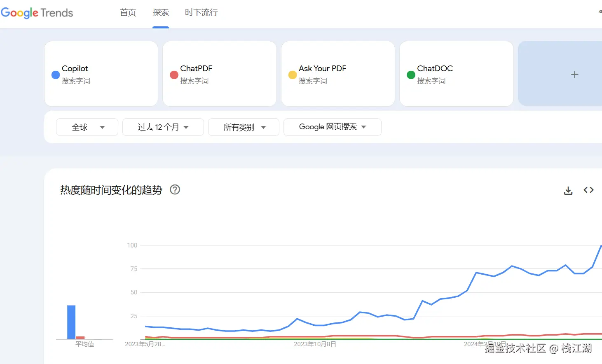Screen dimensions: 602x364
Task: Open the Google 网页搜索 search type dropdown
Action: click(332, 127)
